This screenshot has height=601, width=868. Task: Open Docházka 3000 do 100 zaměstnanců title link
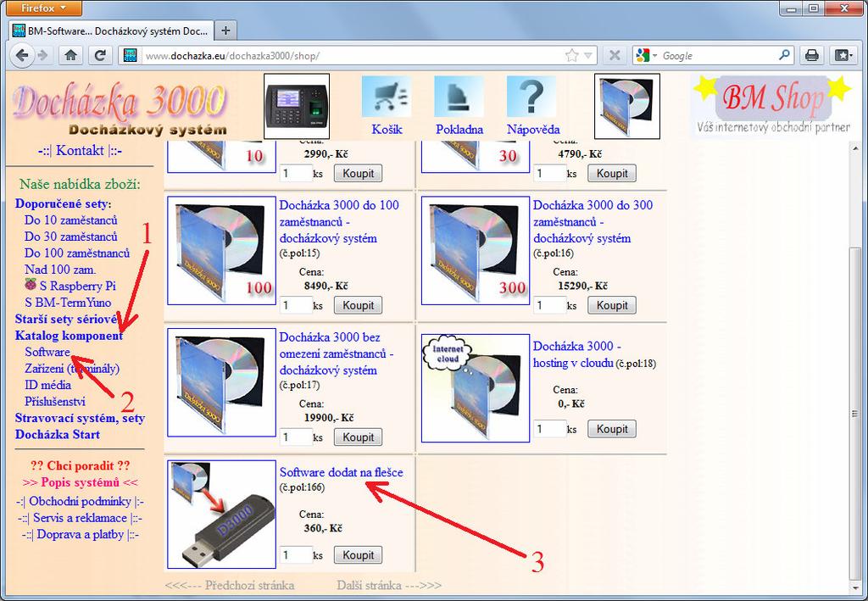(x=339, y=222)
